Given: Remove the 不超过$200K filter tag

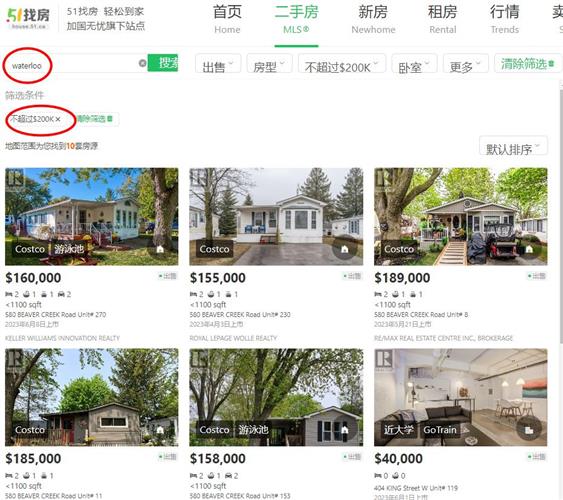Looking at the screenshot, I should click(58, 119).
